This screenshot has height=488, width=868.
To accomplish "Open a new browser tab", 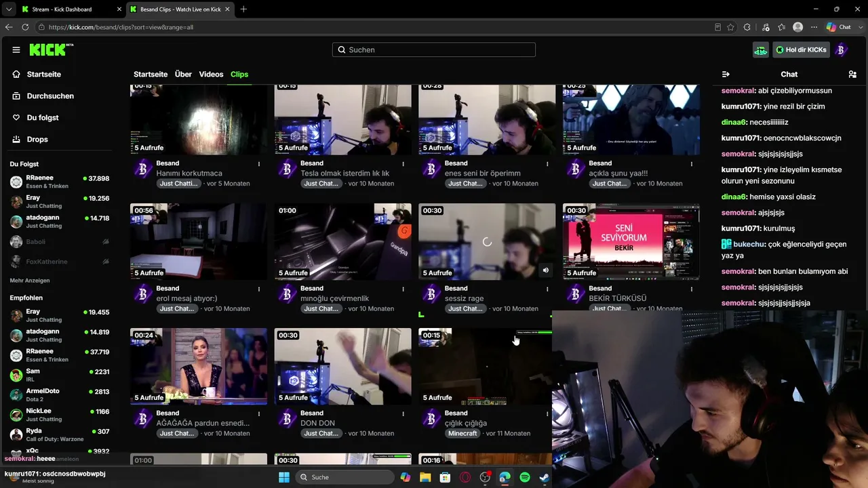I will [243, 9].
